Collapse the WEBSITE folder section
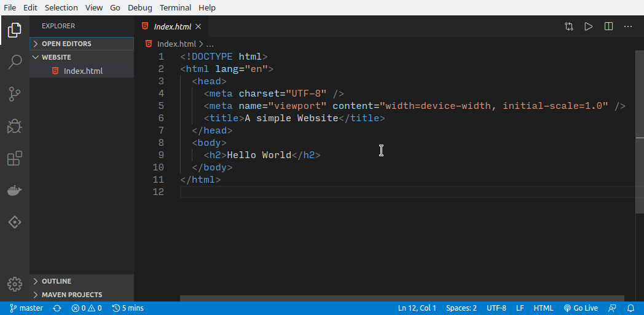644x315 pixels. (x=56, y=57)
